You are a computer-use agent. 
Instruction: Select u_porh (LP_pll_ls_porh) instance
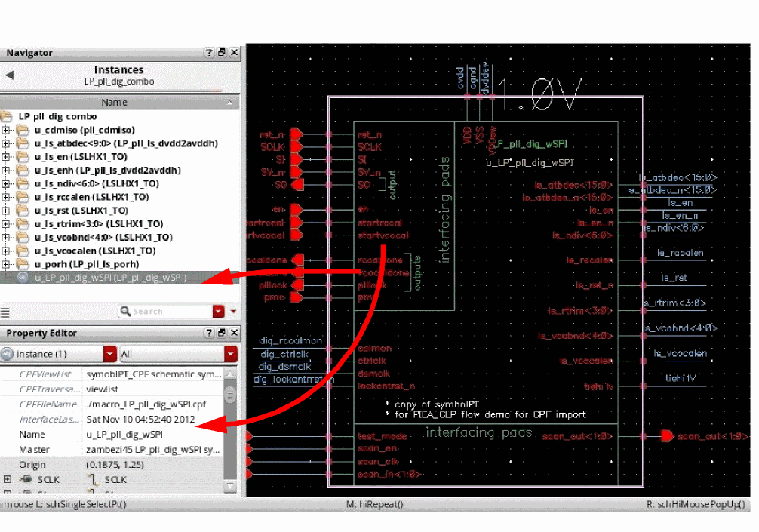click(87, 264)
